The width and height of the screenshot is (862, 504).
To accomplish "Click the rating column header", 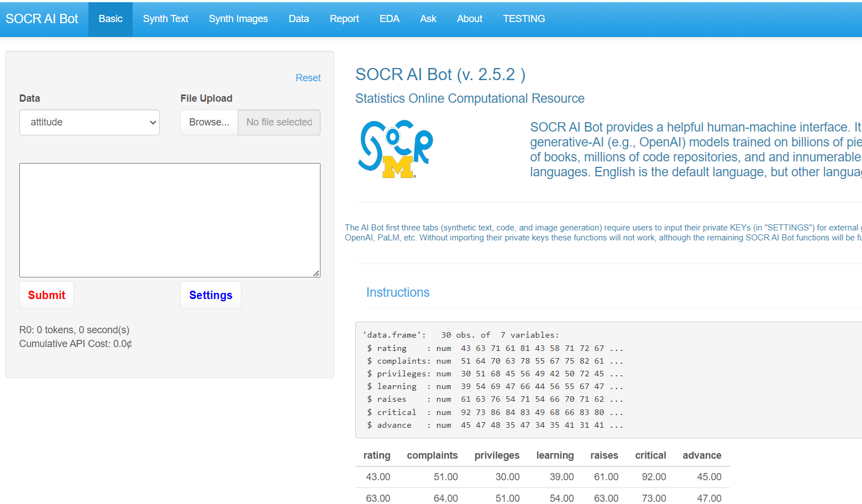I will coord(377,455).
